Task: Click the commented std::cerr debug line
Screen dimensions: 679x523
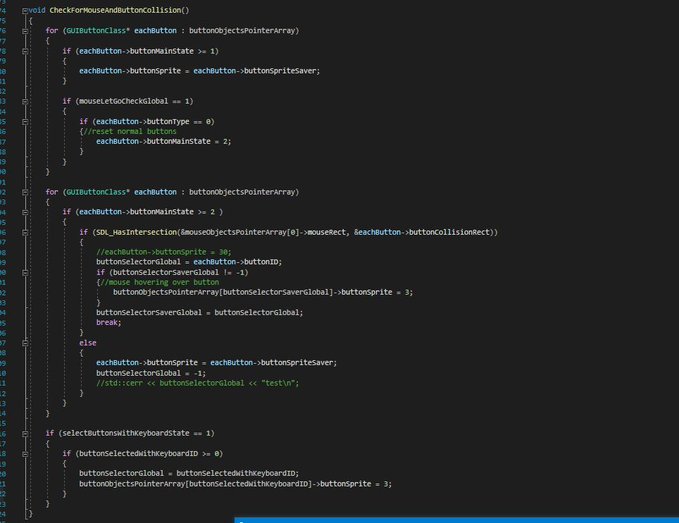Action: tap(197, 383)
